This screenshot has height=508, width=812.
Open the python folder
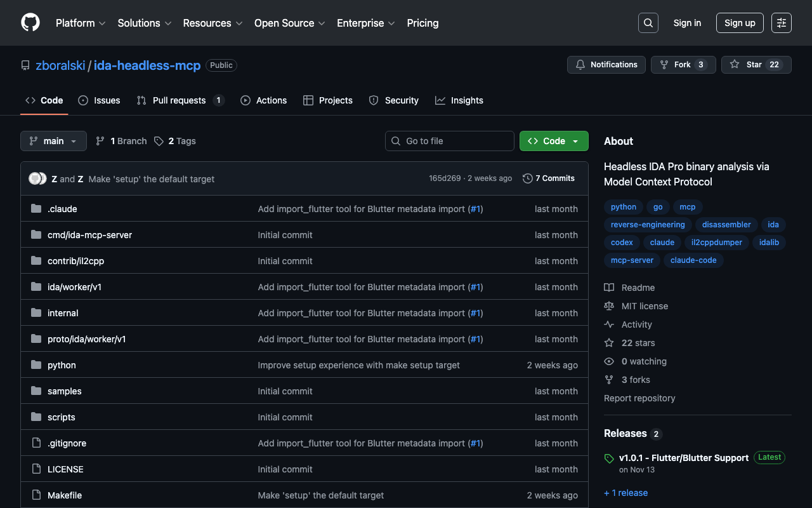(62, 365)
